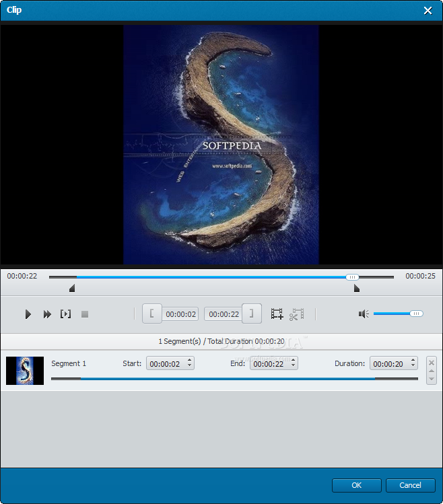
Task: Click the Segment 1 label
Action: click(69, 363)
